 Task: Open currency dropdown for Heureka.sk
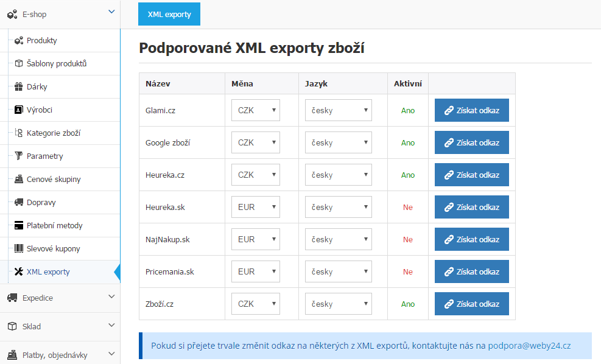point(256,207)
